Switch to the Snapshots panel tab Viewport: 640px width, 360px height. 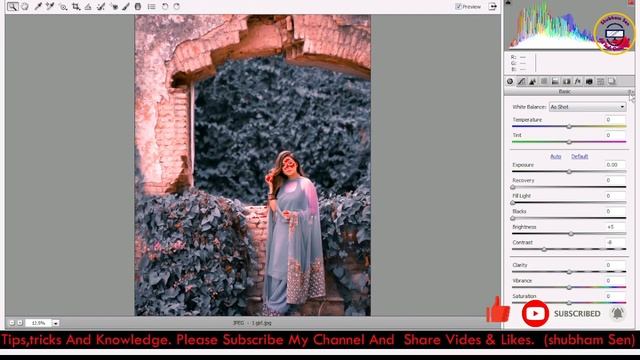(x=611, y=81)
